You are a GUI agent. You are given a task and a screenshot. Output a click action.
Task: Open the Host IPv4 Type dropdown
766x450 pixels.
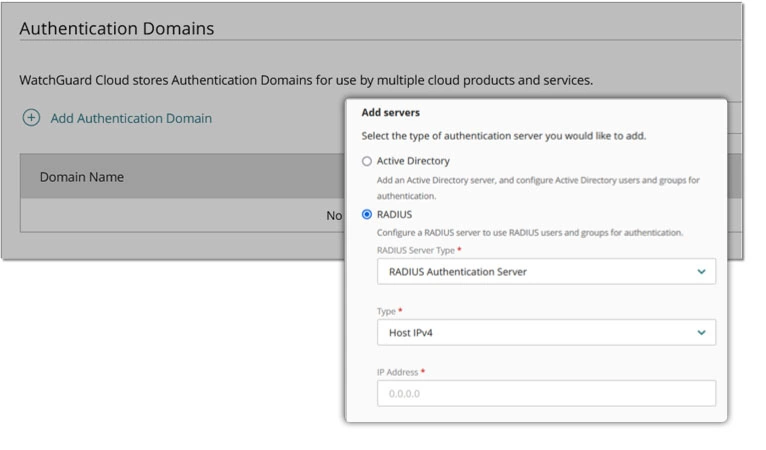click(546, 333)
